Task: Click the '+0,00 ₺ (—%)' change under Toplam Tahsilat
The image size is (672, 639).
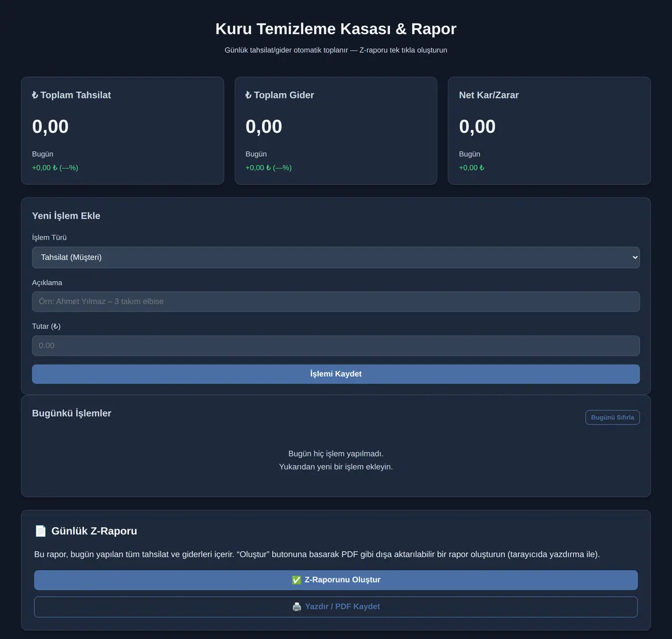Action: (55, 167)
